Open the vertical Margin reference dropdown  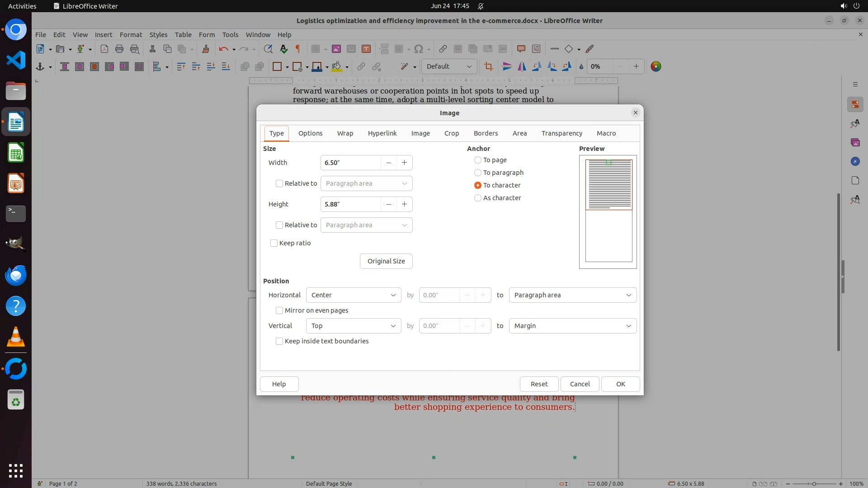[x=572, y=326]
